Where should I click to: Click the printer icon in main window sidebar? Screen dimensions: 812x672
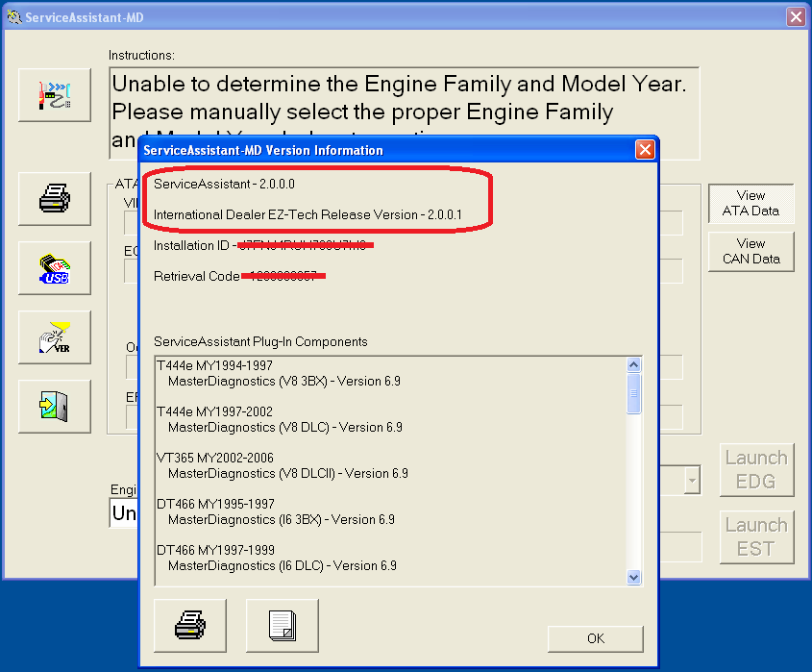click(x=55, y=199)
